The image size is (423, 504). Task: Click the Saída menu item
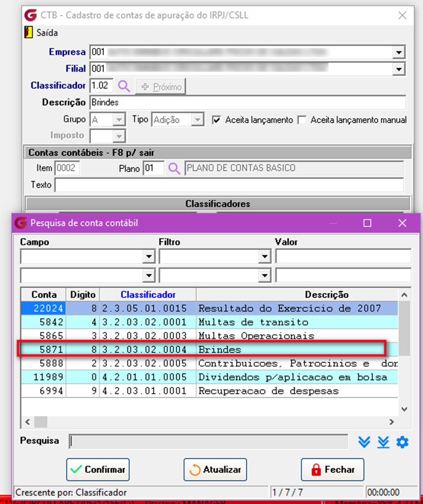tap(47, 33)
